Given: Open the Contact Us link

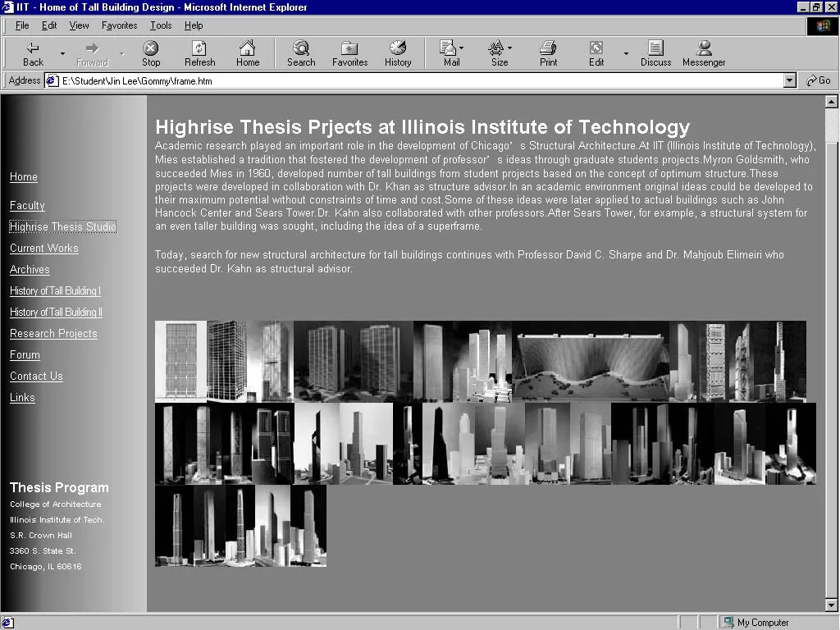Looking at the screenshot, I should pos(36,376).
